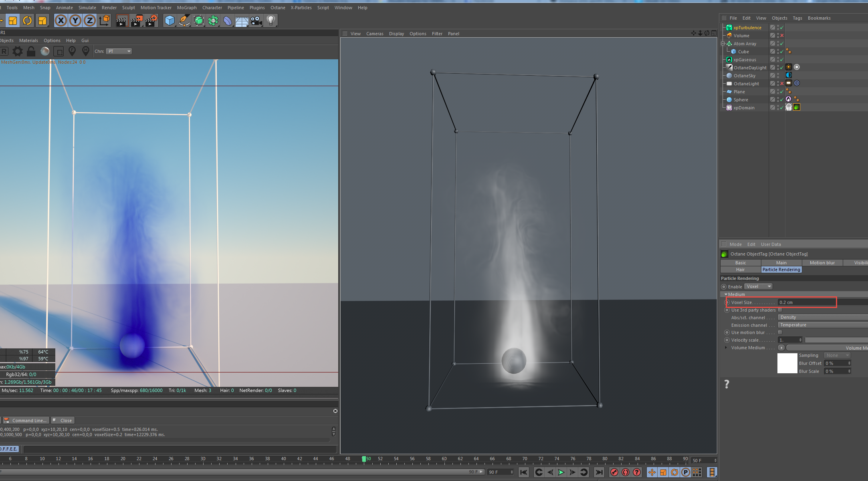Click the white Volume Medium color swatch

pyautogui.click(x=787, y=363)
